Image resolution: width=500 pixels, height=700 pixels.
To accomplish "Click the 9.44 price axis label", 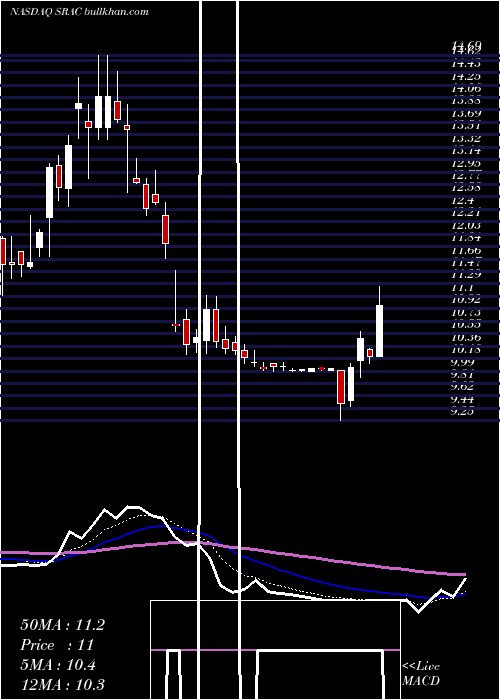I will tap(463, 399).
